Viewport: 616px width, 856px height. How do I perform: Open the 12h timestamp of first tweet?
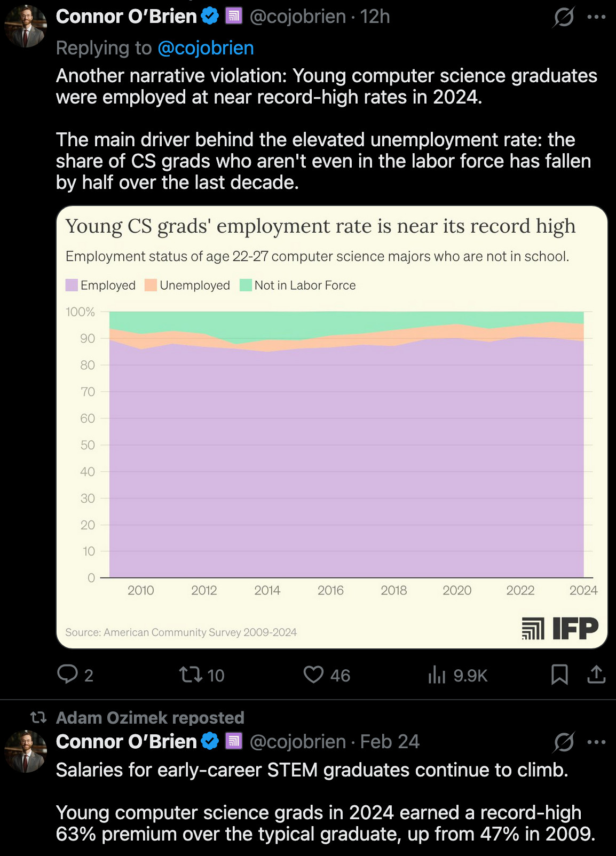coord(375,17)
